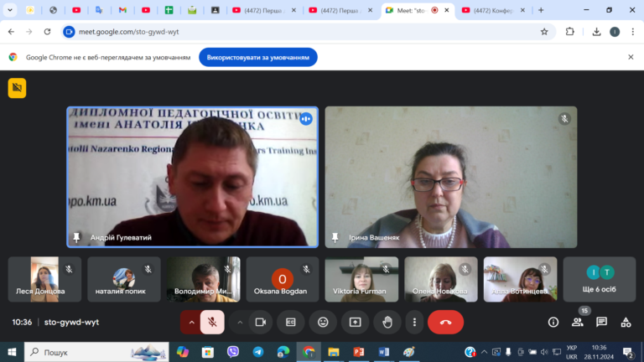Open the 'Ще 6 осіб' tile
The image size is (644, 362).
600,280
